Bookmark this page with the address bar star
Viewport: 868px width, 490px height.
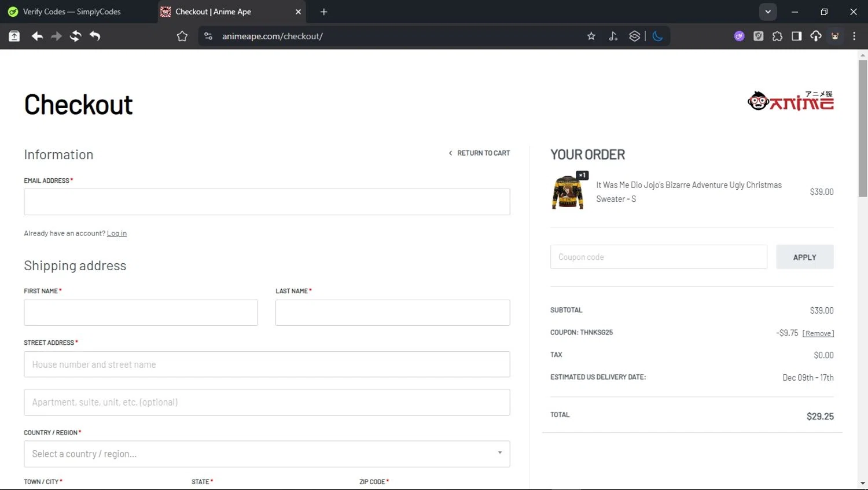point(591,36)
